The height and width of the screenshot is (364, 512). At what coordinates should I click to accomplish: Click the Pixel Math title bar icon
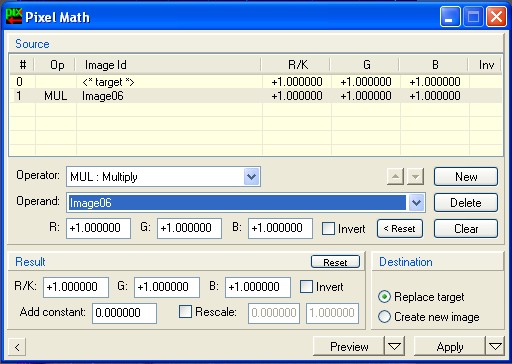click(x=14, y=16)
